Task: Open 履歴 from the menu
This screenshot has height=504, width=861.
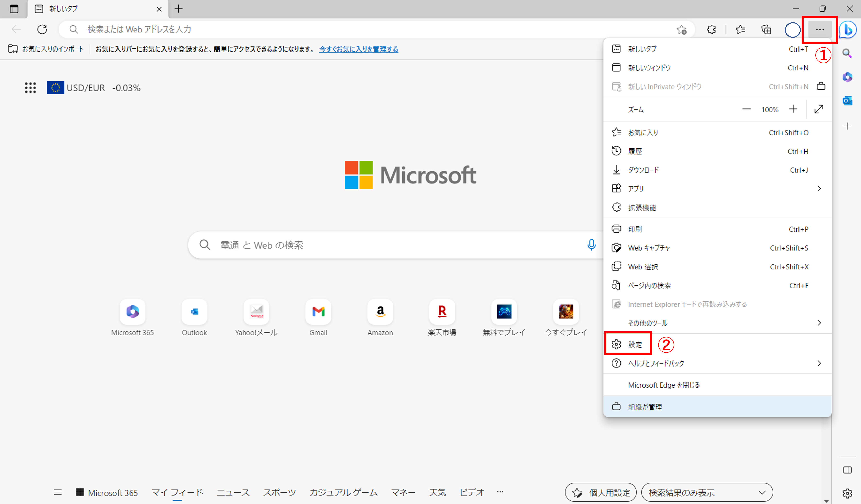Action: coord(717,151)
